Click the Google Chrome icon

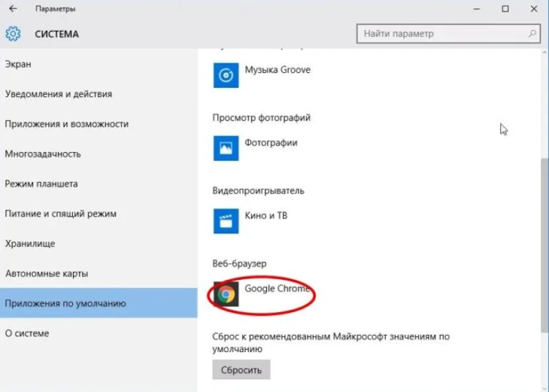tap(226, 294)
